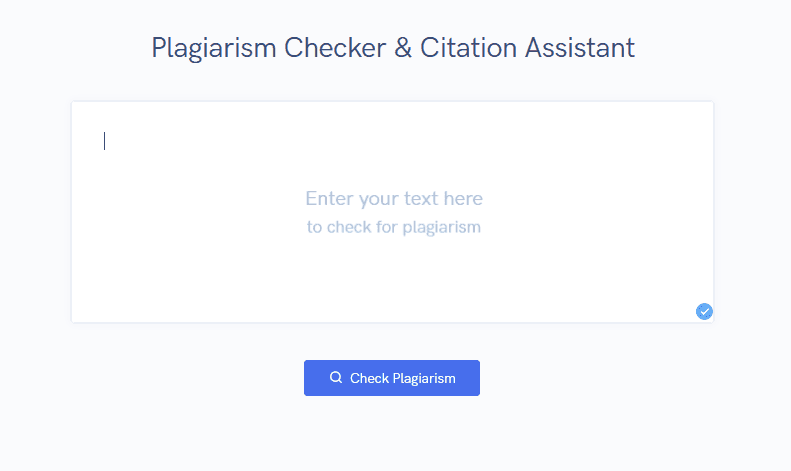The width and height of the screenshot is (791, 471).
Task: Start the plagiarism scan with the blue button
Action: point(392,378)
